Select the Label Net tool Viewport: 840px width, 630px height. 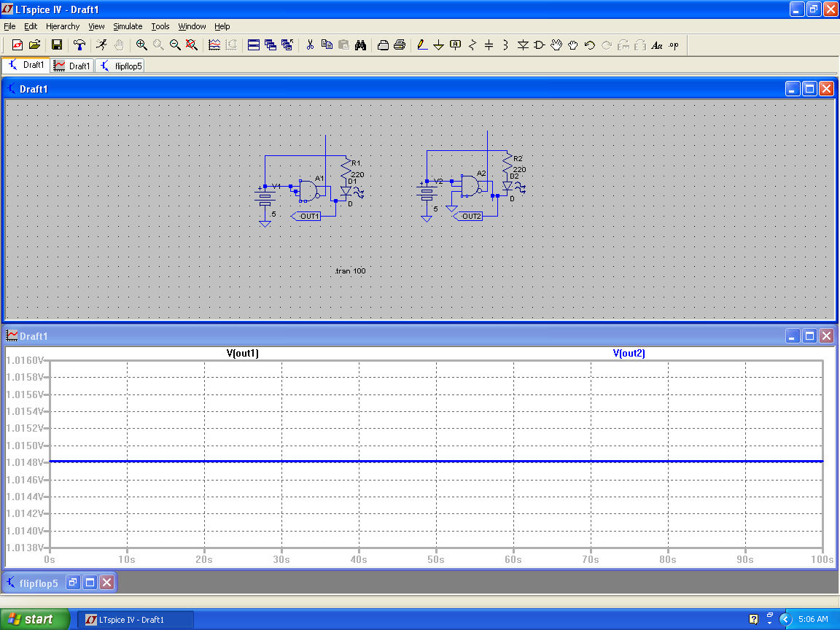455,45
